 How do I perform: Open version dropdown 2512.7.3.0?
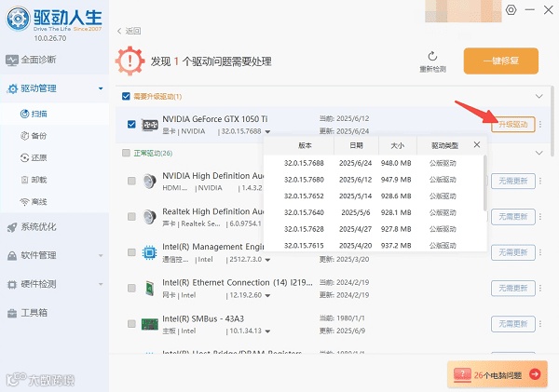[x=267, y=260]
